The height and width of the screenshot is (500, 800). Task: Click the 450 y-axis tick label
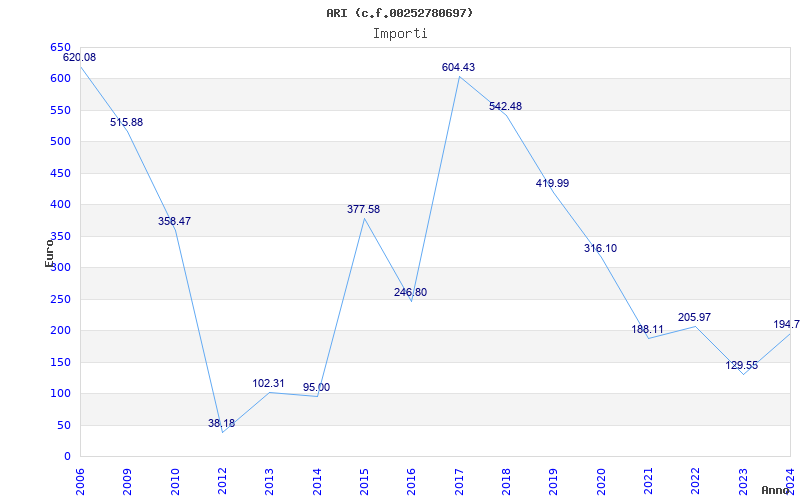coord(60,173)
